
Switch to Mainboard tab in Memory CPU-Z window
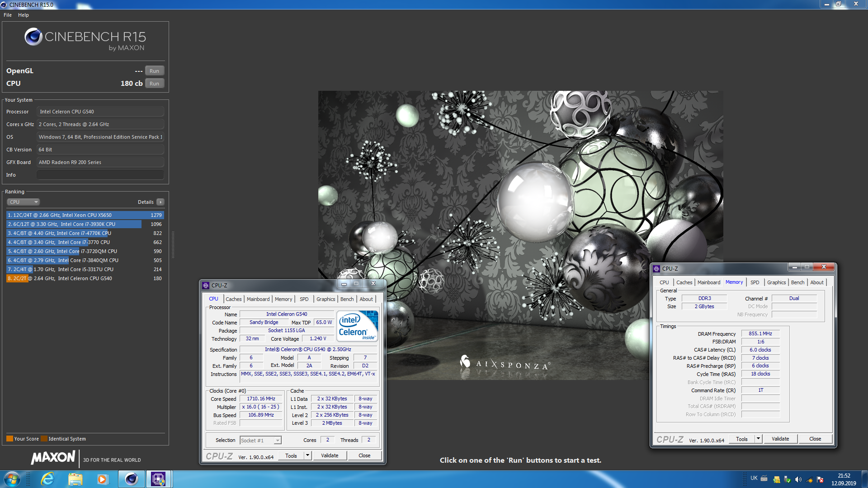click(709, 282)
